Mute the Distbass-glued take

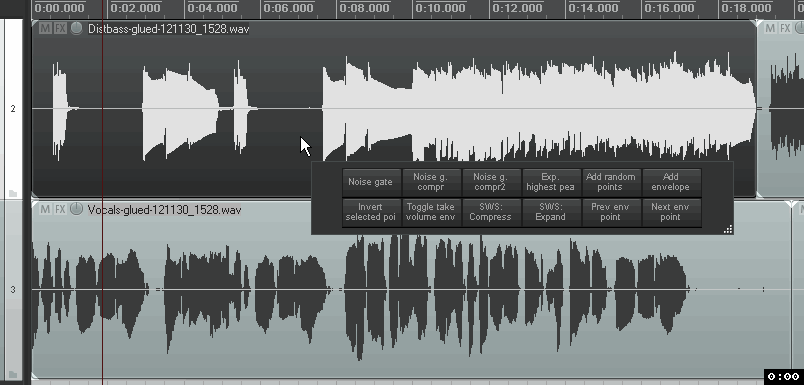tap(45, 29)
